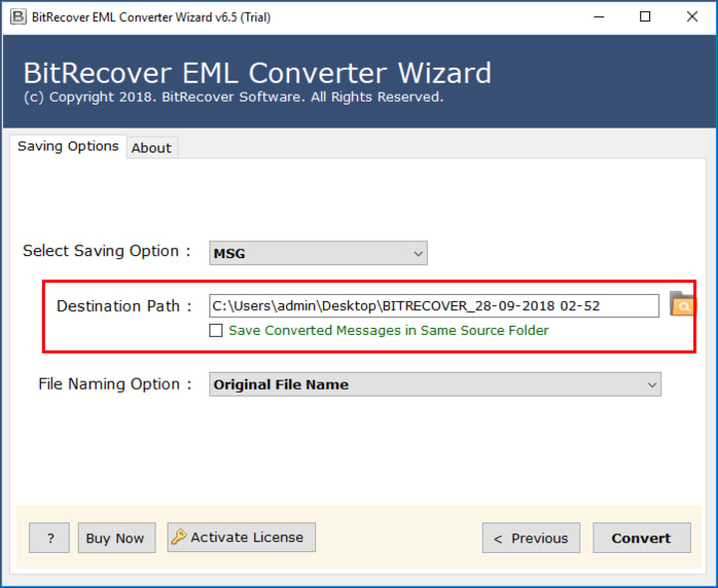Click the BitRecover app icon in title bar
The width and height of the screenshot is (718, 588).
tap(18, 17)
